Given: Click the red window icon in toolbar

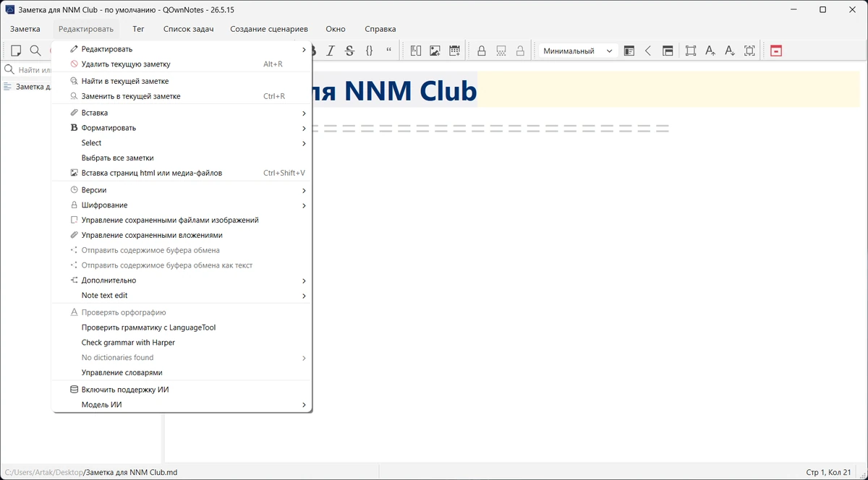Looking at the screenshot, I should (x=776, y=51).
